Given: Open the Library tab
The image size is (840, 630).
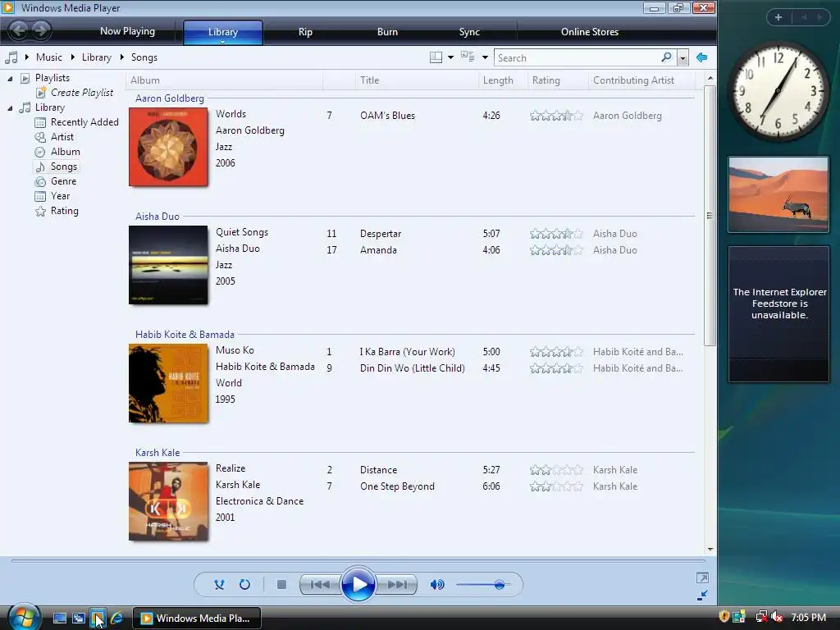Looking at the screenshot, I should click(223, 32).
